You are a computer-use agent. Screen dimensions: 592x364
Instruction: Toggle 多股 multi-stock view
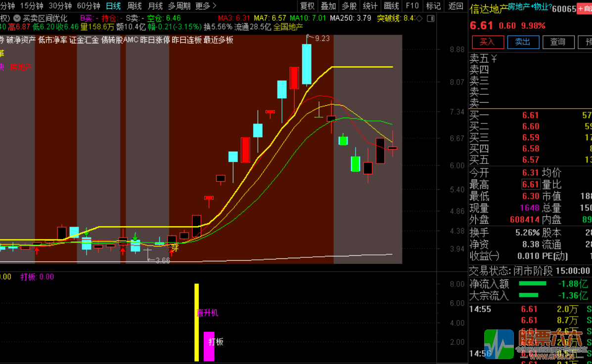(x=349, y=6)
